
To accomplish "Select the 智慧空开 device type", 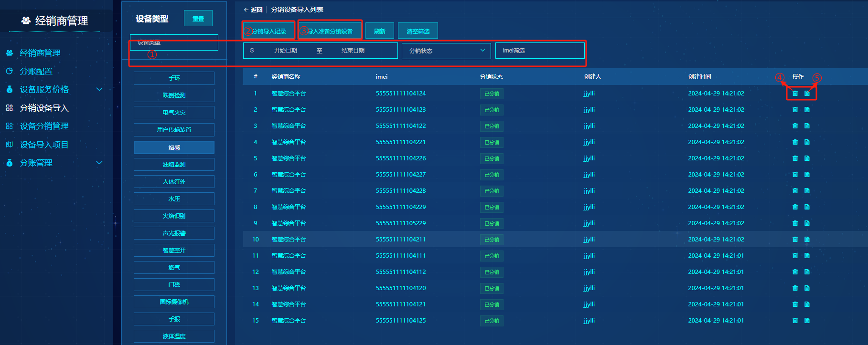I will pyautogui.click(x=174, y=251).
